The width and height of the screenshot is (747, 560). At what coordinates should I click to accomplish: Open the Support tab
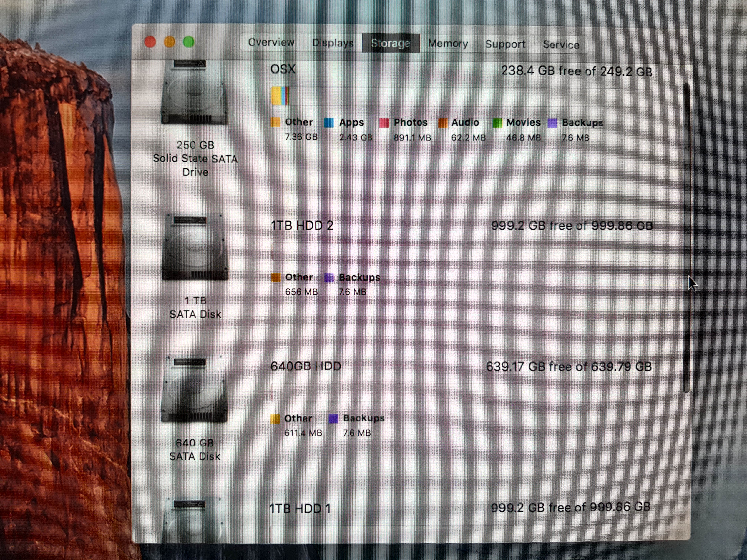(505, 44)
